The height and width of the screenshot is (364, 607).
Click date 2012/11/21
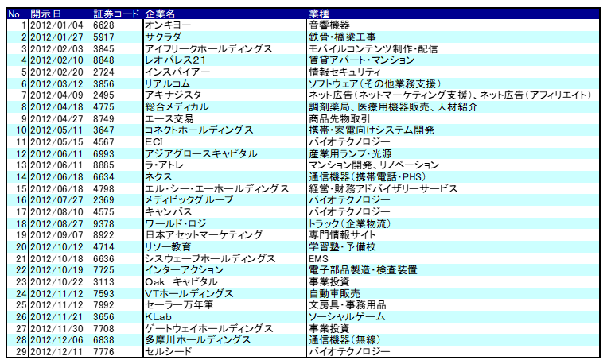pyautogui.click(x=57, y=317)
